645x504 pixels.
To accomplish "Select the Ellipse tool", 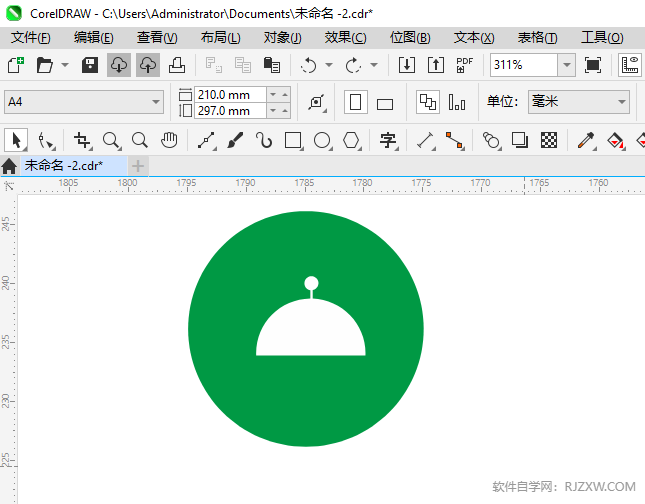I will click(x=322, y=140).
